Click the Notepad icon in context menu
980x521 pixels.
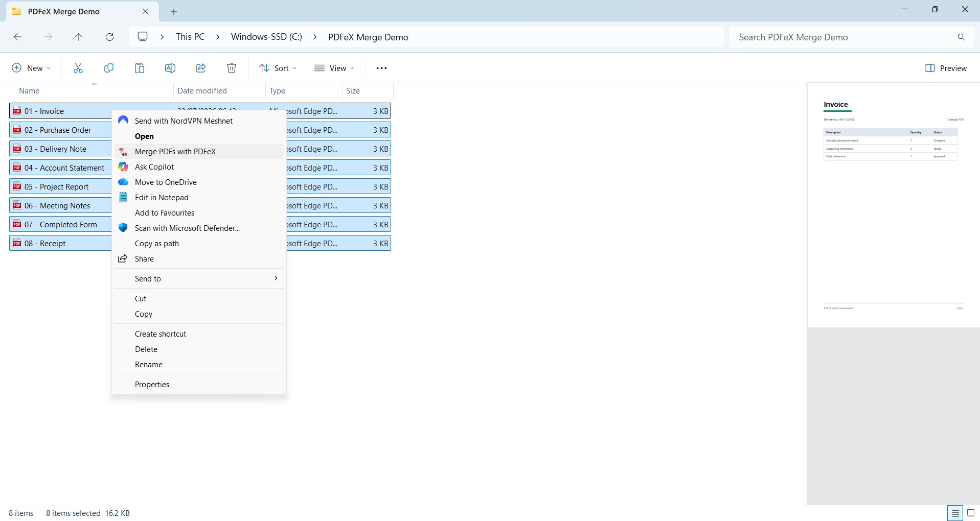(x=123, y=197)
